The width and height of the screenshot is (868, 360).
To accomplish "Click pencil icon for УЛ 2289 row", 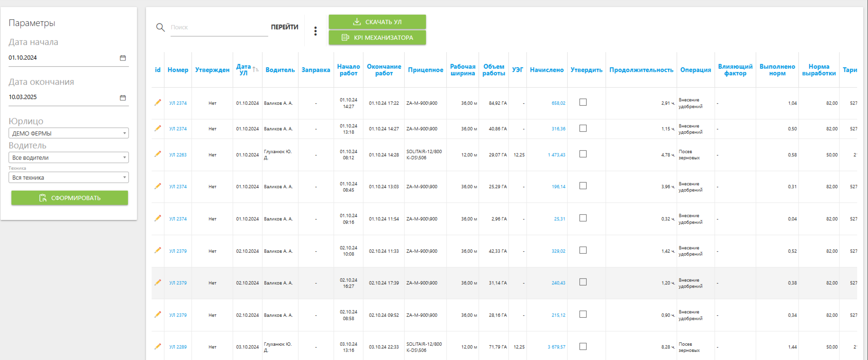I will pos(158,347).
